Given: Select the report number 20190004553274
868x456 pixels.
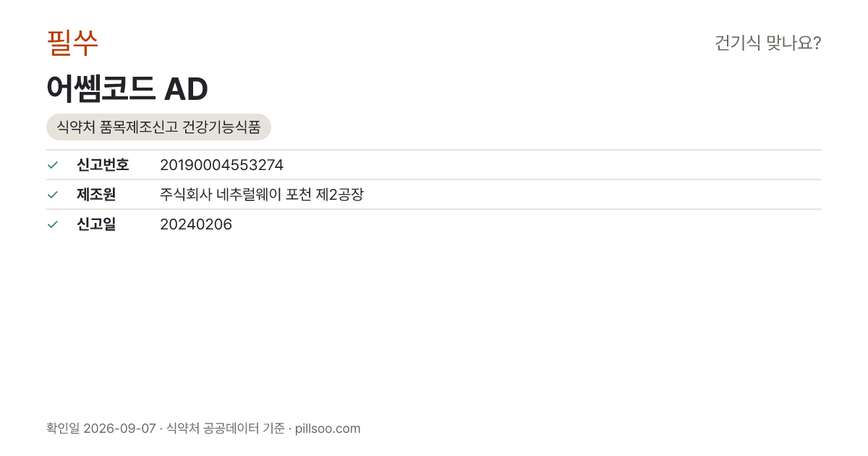Looking at the screenshot, I should click(221, 165).
